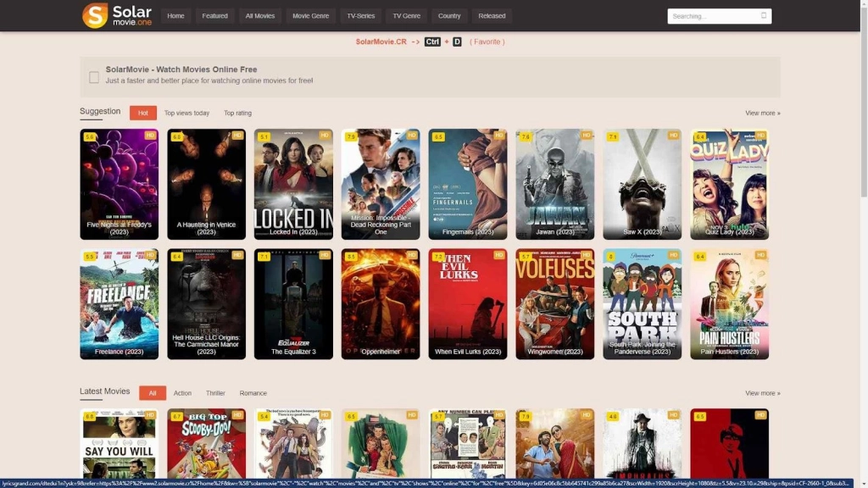
Task: Switch to the Top rating tab
Action: click(237, 113)
